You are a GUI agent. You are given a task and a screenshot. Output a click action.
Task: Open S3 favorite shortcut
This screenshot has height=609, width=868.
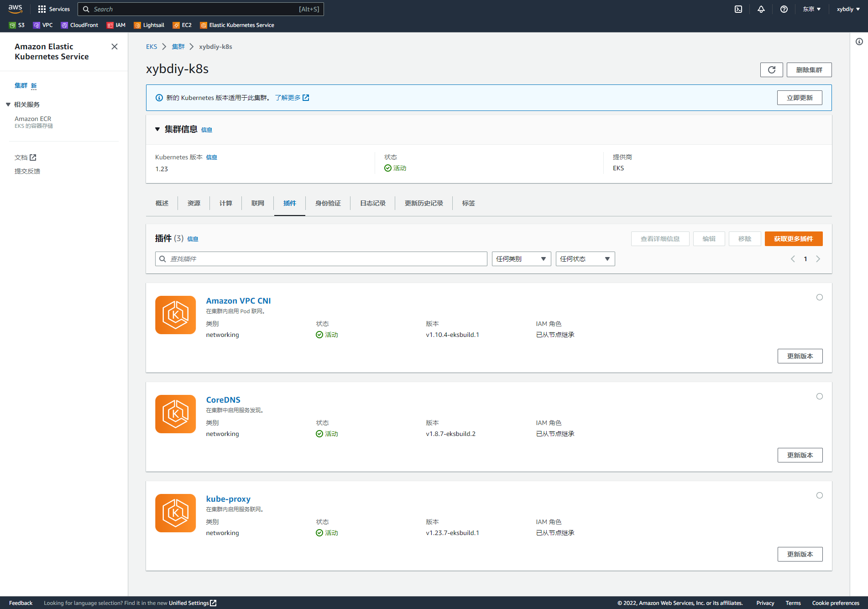(17, 25)
